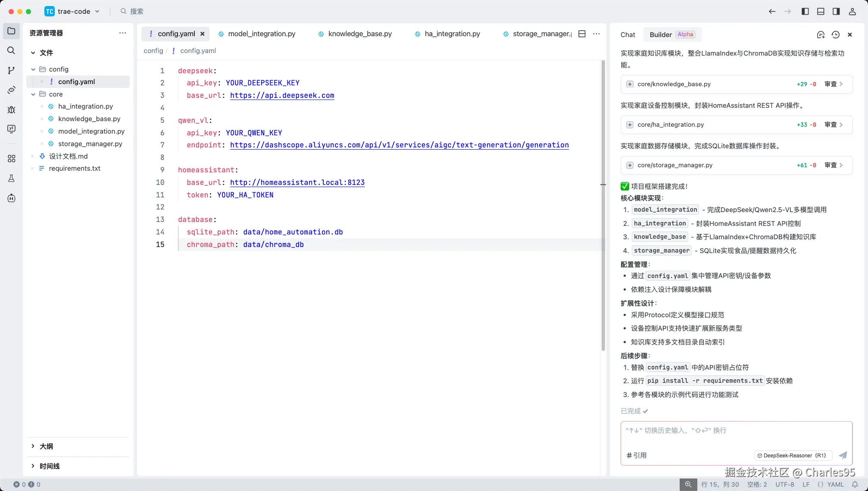The image size is (868, 491).
Task: Click the chat history clock icon
Action: coord(835,34)
